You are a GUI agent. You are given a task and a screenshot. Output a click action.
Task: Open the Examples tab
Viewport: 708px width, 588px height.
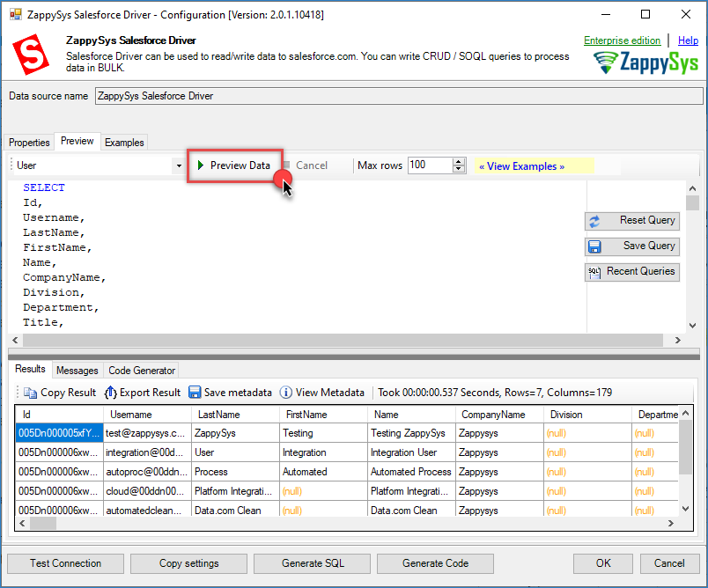(124, 142)
